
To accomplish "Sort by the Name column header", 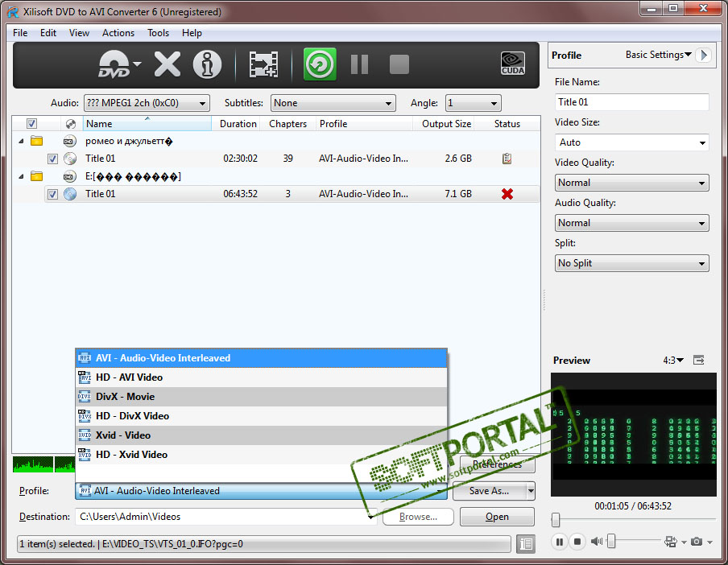I will 147,124.
